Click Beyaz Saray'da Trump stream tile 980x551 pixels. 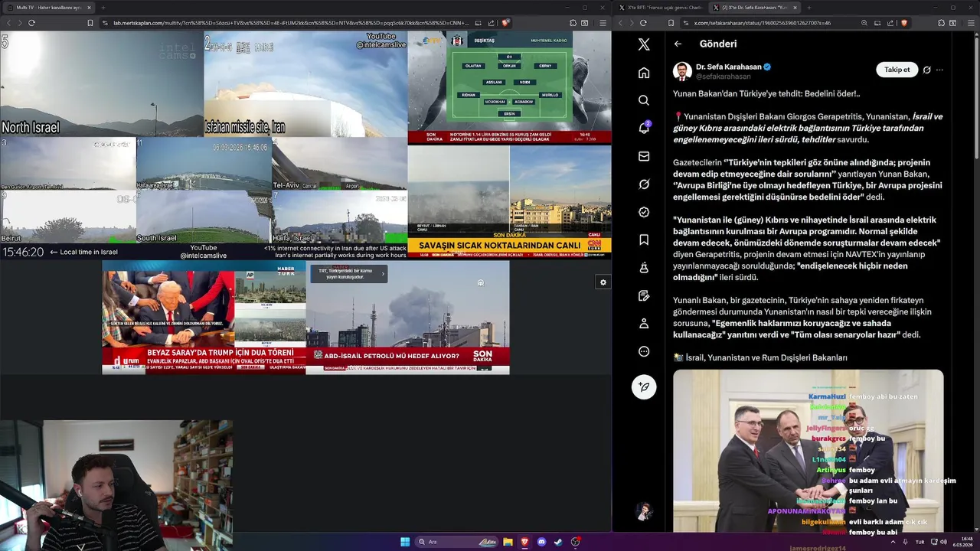pyautogui.click(x=204, y=318)
